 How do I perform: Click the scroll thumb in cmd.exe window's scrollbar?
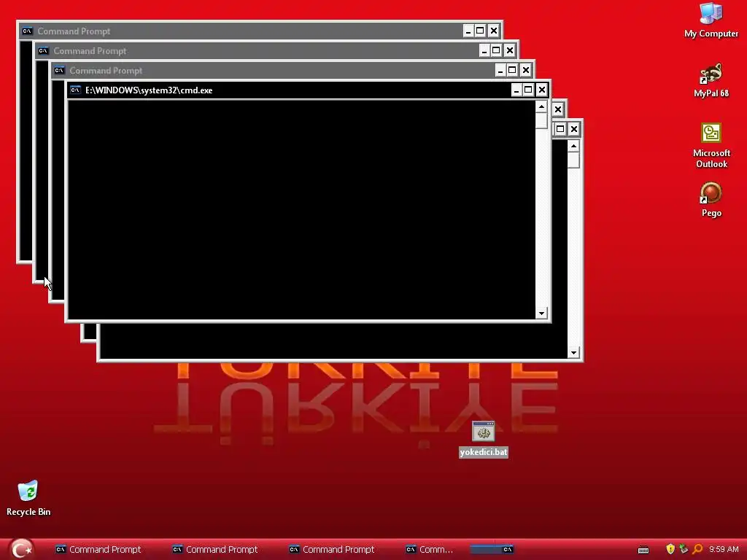point(541,120)
